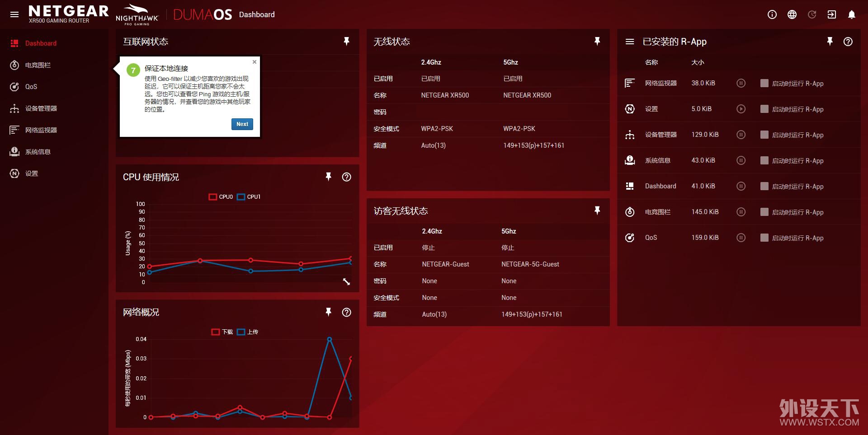Screen dimensions: 868x435
Task: Select NETGEAR-Guest name text
Action: click(446, 264)
